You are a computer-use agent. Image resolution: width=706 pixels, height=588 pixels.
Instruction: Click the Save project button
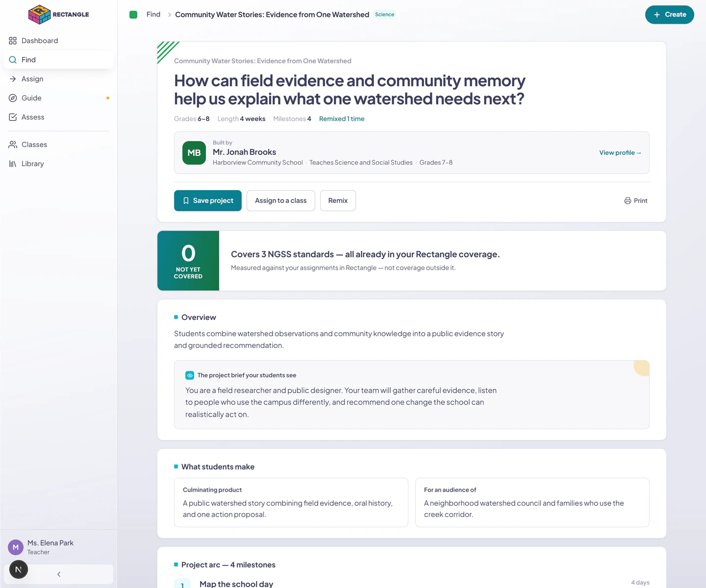click(x=208, y=201)
